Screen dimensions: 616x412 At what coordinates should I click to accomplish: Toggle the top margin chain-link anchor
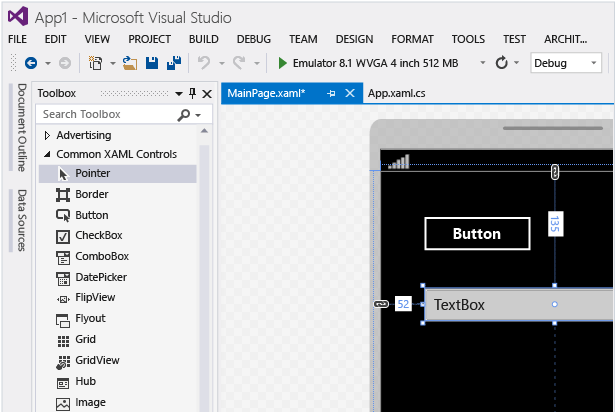tap(554, 172)
